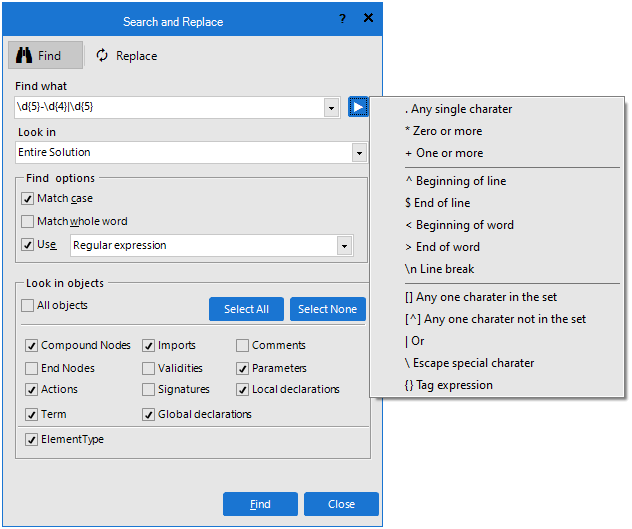Select '\n Line break' menu entry

439,269
